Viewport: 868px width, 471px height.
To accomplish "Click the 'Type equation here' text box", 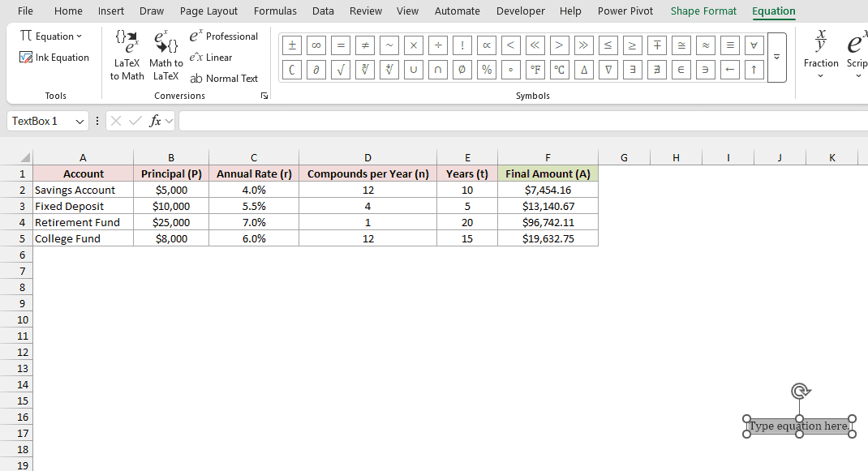I will coord(799,426).
